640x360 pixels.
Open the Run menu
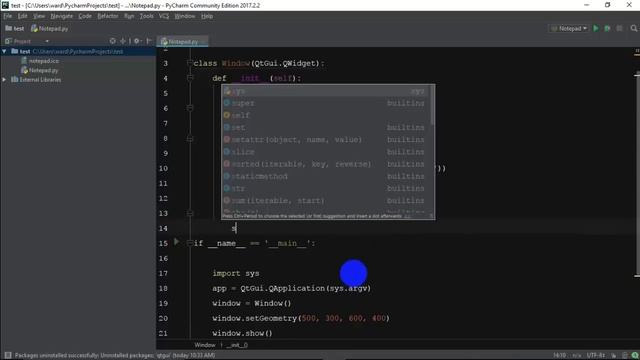click(129, 16)
